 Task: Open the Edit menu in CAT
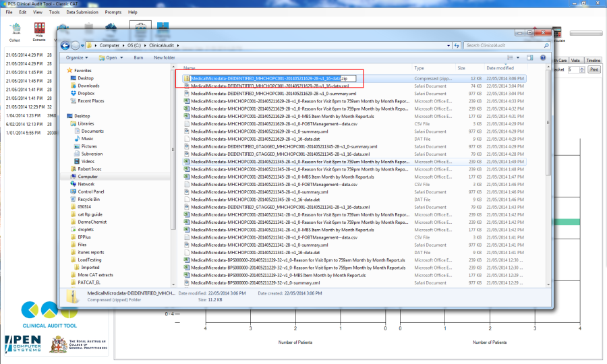coord(23,12)
